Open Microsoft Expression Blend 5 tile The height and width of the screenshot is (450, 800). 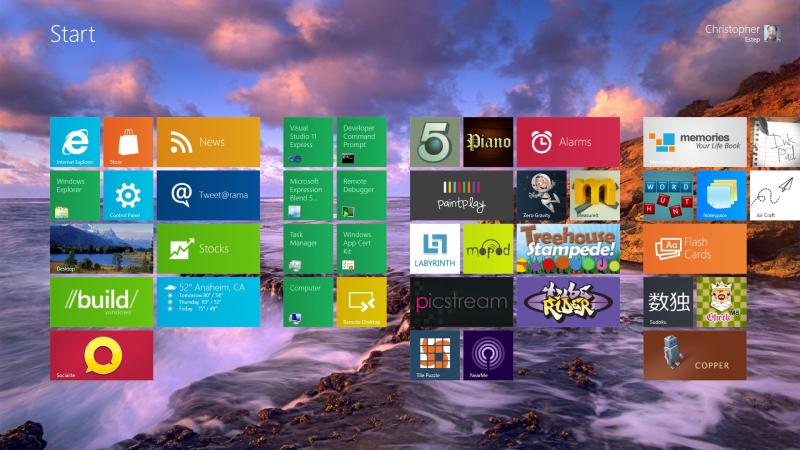[308, 195]
